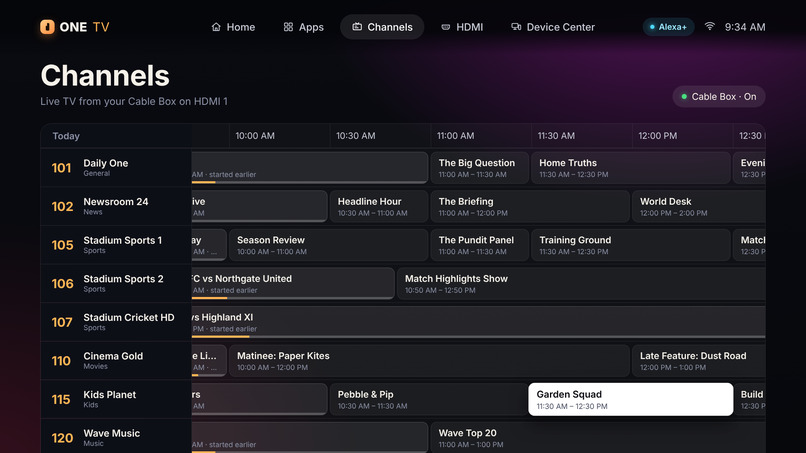
Task: Open the Northgate United live match
Action: click(293, 283)
